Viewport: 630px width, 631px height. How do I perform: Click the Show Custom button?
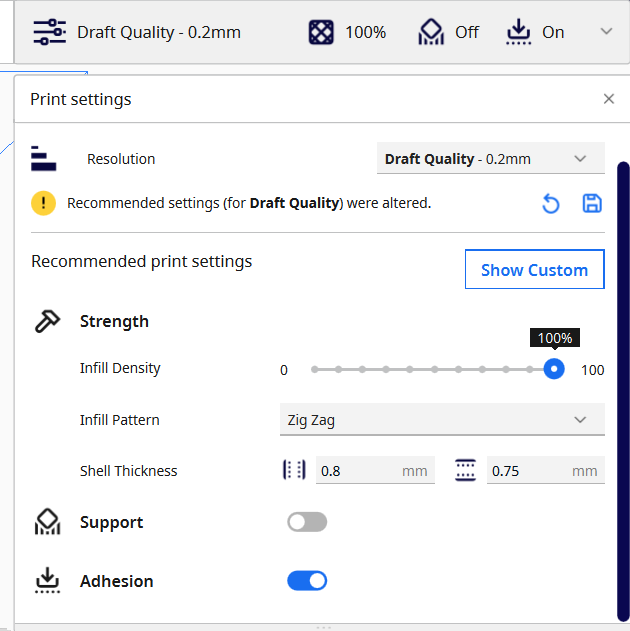point(534,270)
